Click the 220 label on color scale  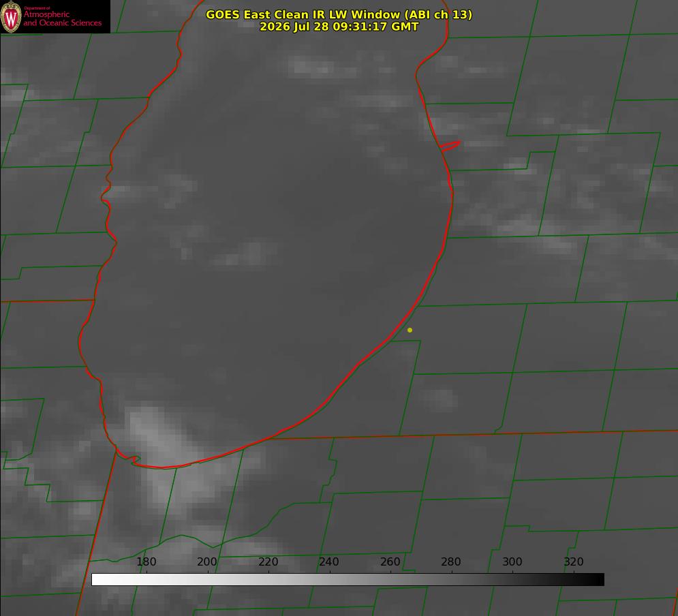(x=268, y=561)
